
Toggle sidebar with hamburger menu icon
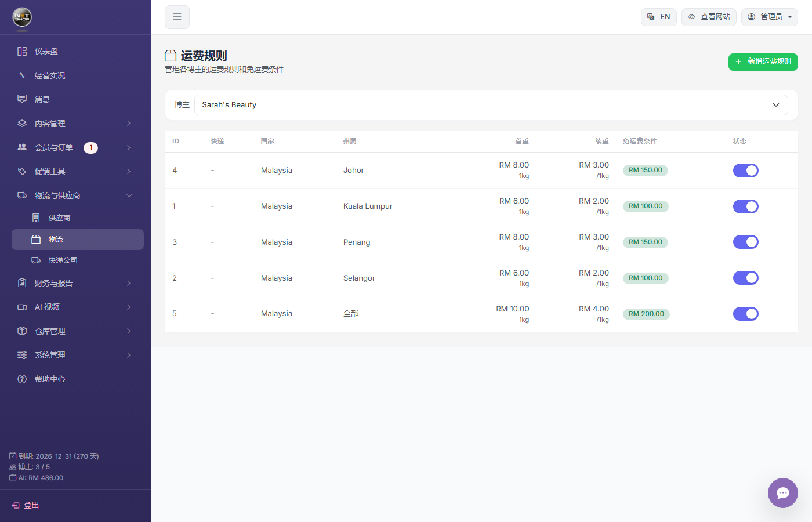coord(177,17)
